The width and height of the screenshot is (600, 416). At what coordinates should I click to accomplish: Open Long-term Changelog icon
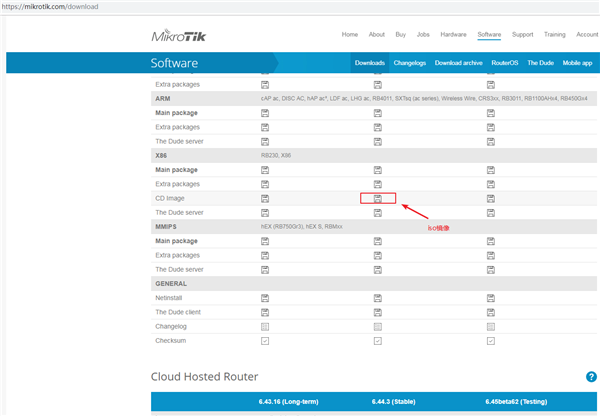click(265, 327)
